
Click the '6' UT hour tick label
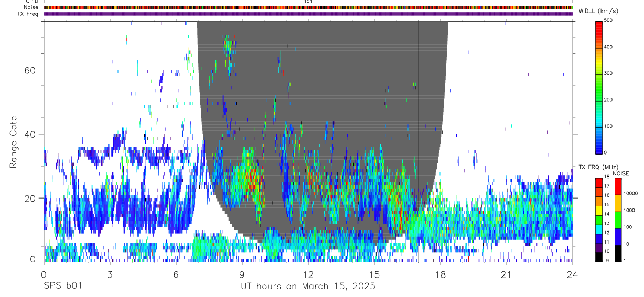[176, 274]
